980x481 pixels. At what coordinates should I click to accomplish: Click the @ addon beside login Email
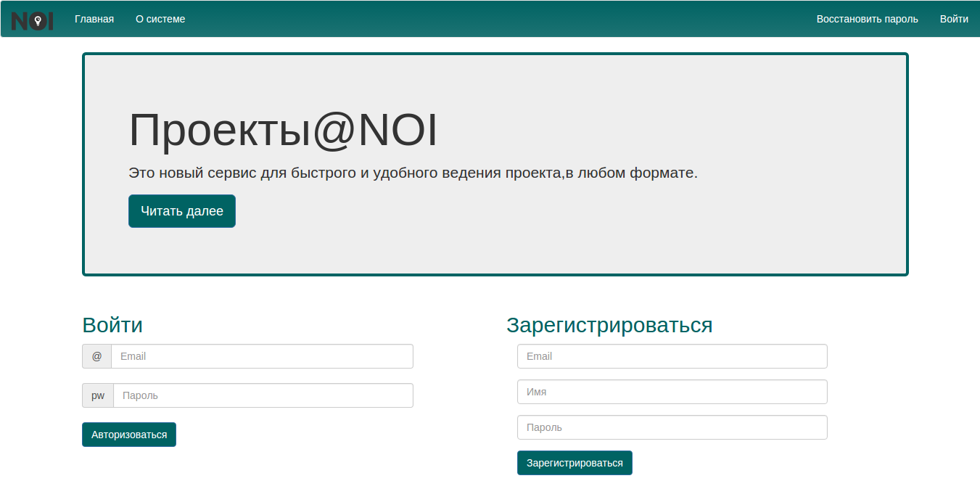coord(96,356)
